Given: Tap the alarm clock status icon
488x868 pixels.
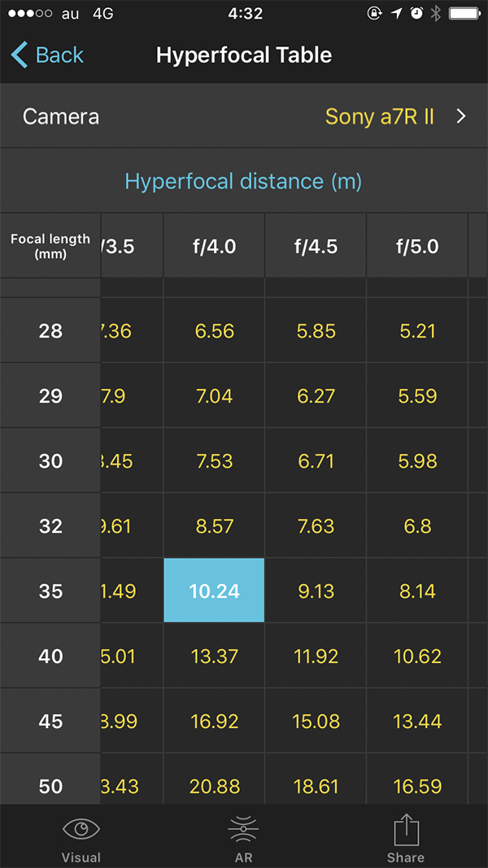Looking at the screenshot, I should [x=416, y=14].
